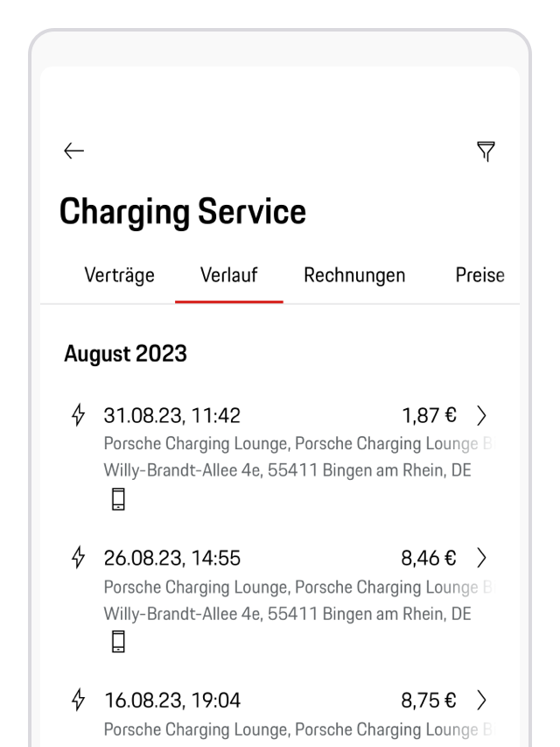This screenshot has width=560, height=747.
Task: Click the lightning bolt icon beside 31.08.23 session
Action: click(80, 415)
